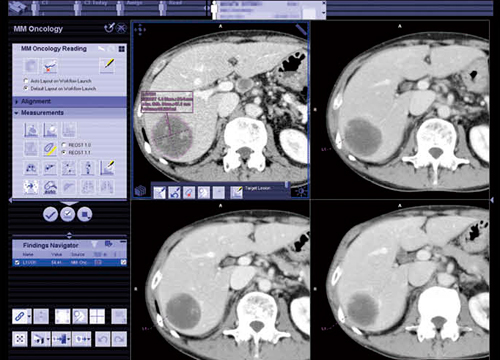
Task: Click the export icon in Findings Navigator header
Action: coord(108,244)
